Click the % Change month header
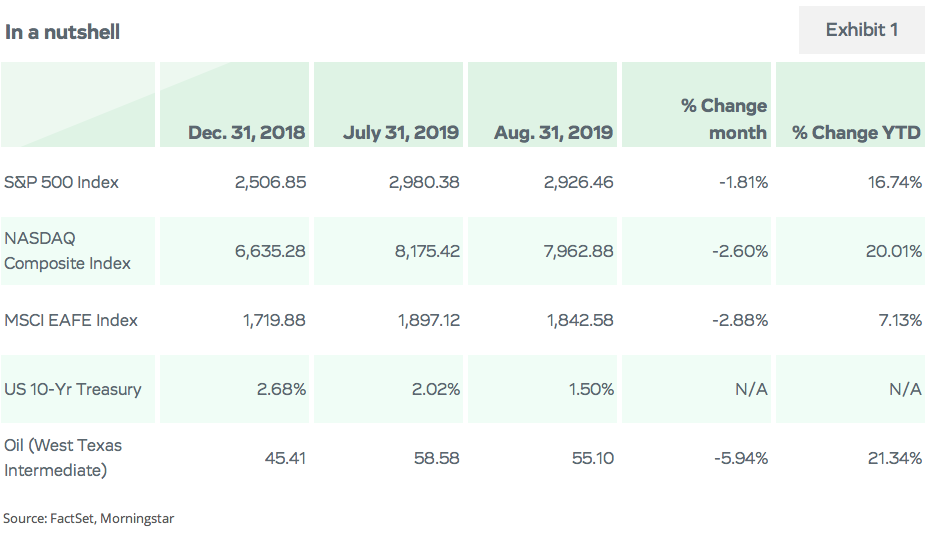This screenshot has width=926, height=536. click(x=723, y=119)
